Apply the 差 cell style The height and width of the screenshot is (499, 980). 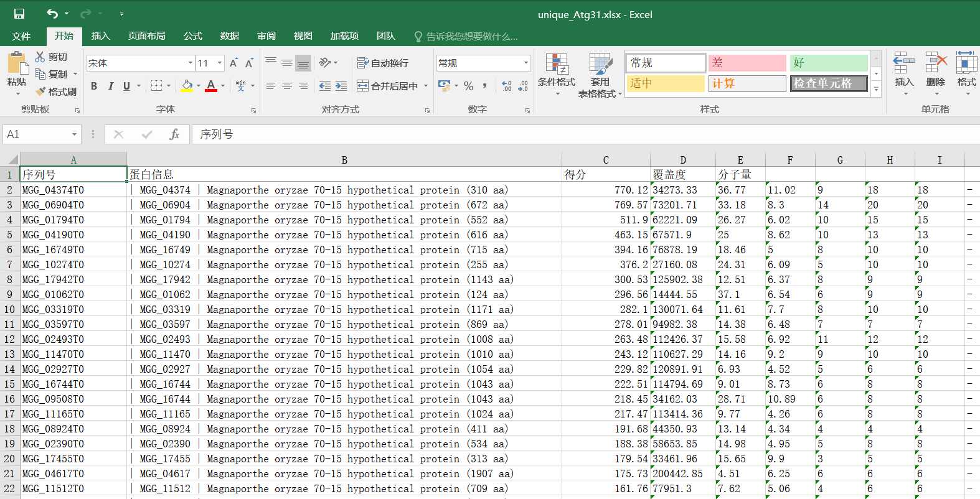coord(748,63)
